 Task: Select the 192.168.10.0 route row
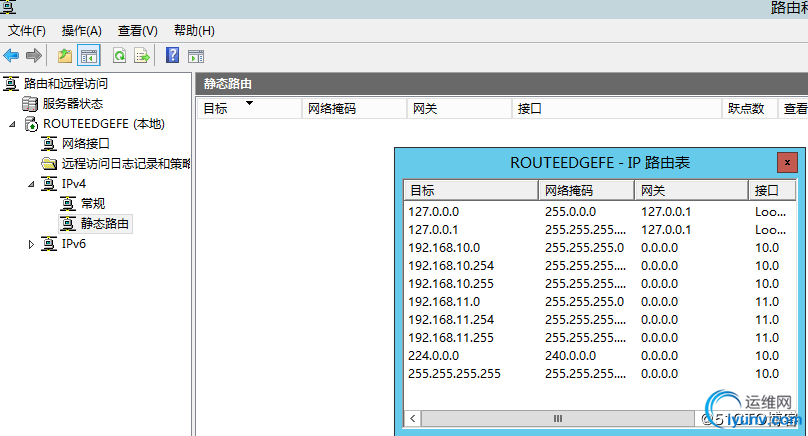600,248
